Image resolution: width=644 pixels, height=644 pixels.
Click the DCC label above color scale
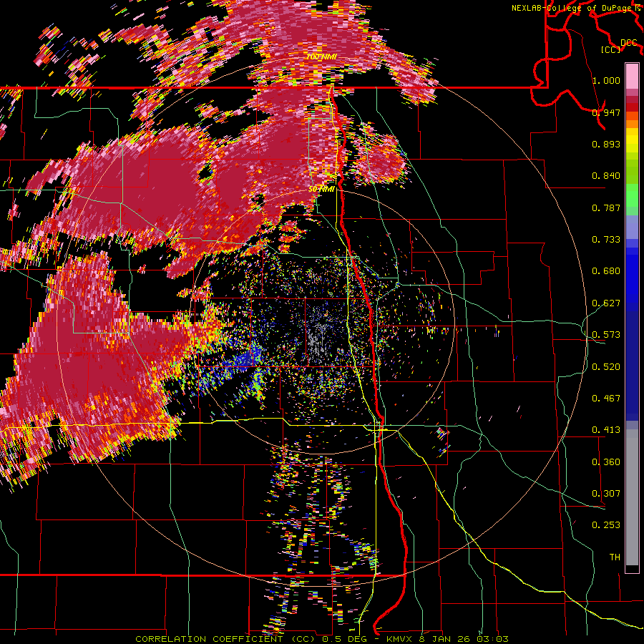pyautogui.click(x=628, y=43)
